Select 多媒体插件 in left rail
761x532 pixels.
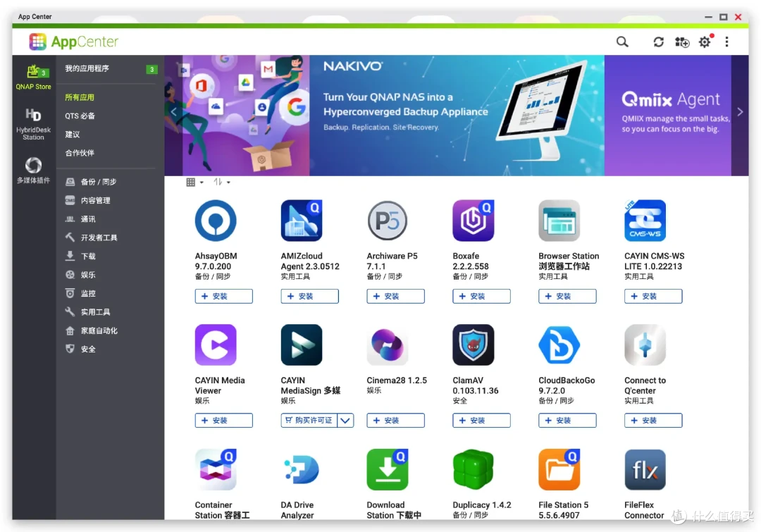[x=33, y=171]
